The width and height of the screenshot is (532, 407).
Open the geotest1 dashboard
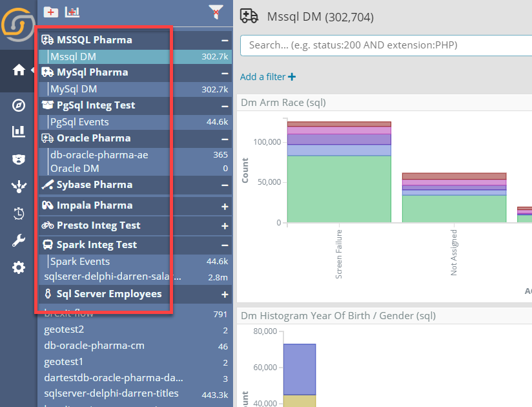coord(135,362)
